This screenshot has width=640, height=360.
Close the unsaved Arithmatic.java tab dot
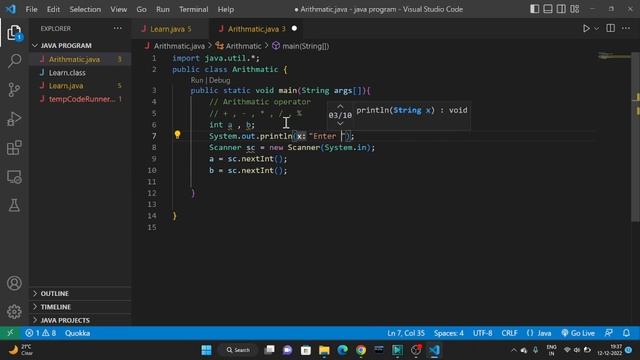tap(294, 29)
